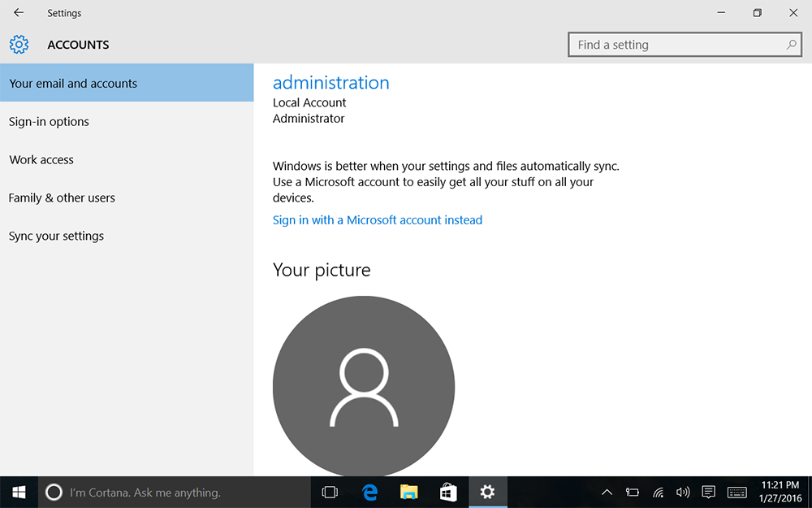Viewport: 812px width, 508px height.
Task: Select Your email and accounts section
Action: pos(127,83)
